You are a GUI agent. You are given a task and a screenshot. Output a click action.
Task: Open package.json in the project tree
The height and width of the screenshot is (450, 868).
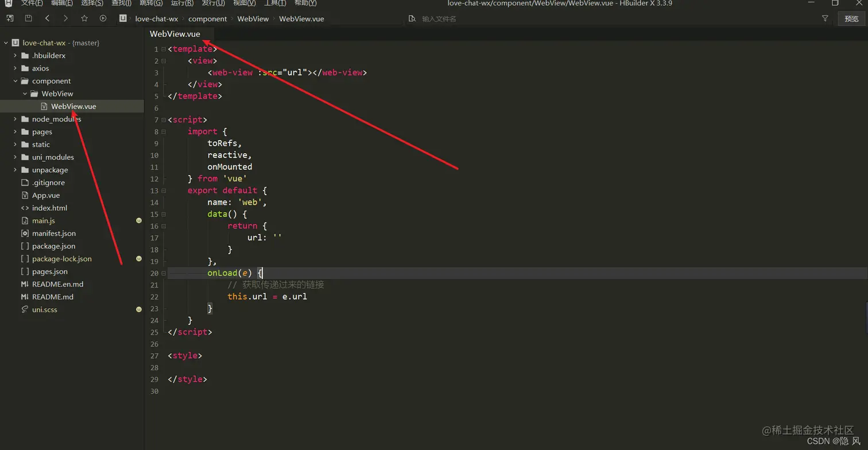click(x=53, y=246)
